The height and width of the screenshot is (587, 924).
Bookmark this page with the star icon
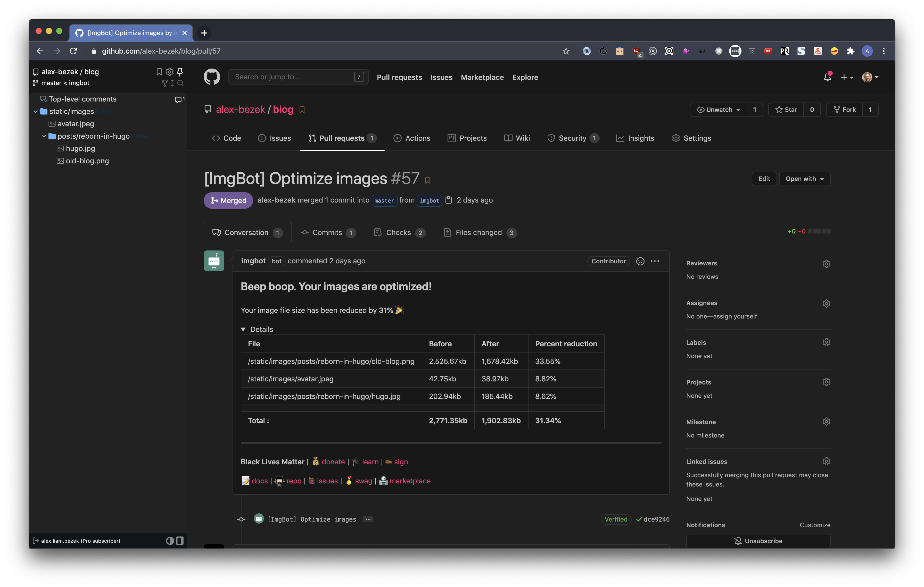566,51
